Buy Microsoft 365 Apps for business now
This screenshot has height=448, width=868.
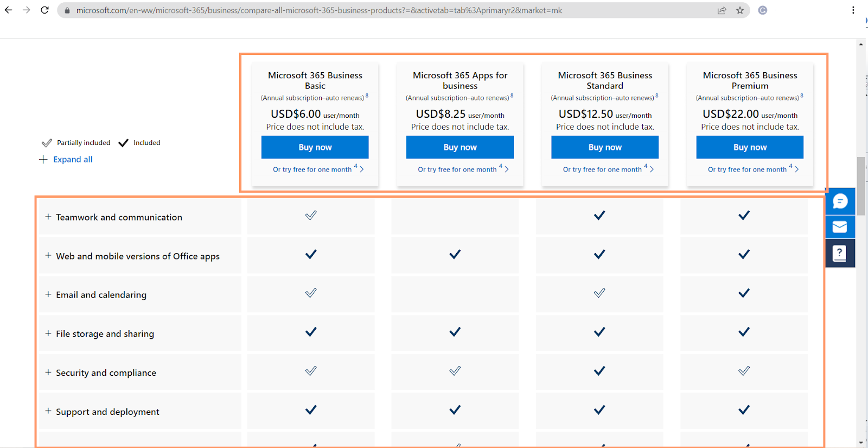(460, 147)
